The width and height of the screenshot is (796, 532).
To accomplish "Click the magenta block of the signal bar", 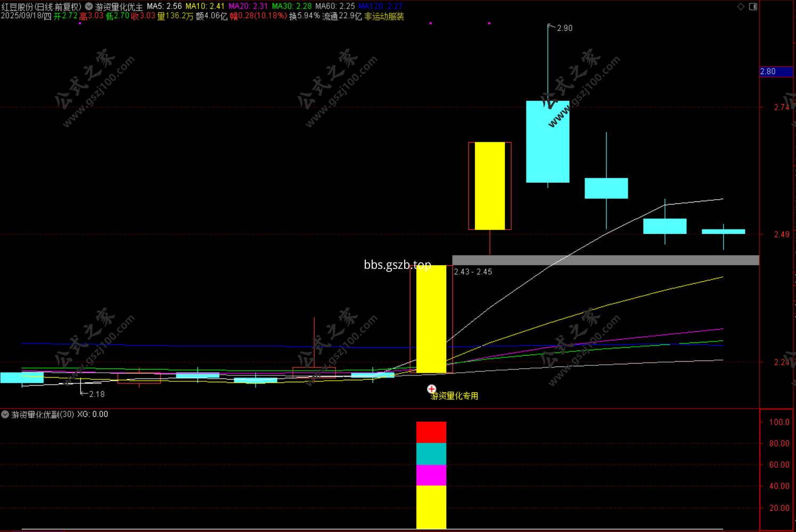I will [431, 475].
